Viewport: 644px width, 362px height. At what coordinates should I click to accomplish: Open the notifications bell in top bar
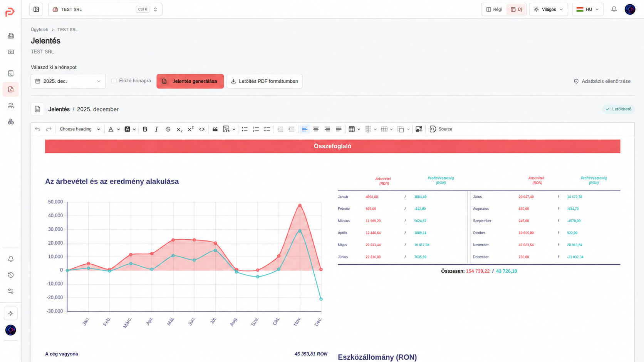tap(614, 9)
